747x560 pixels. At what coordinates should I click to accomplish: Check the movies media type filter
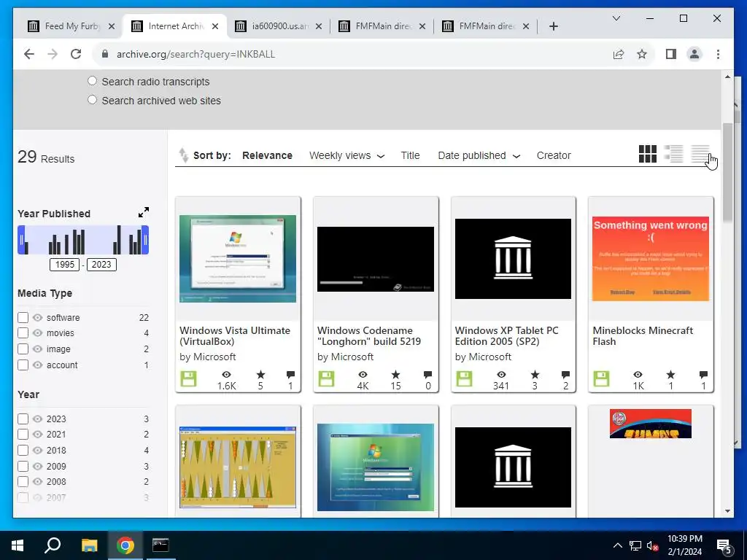23,332
